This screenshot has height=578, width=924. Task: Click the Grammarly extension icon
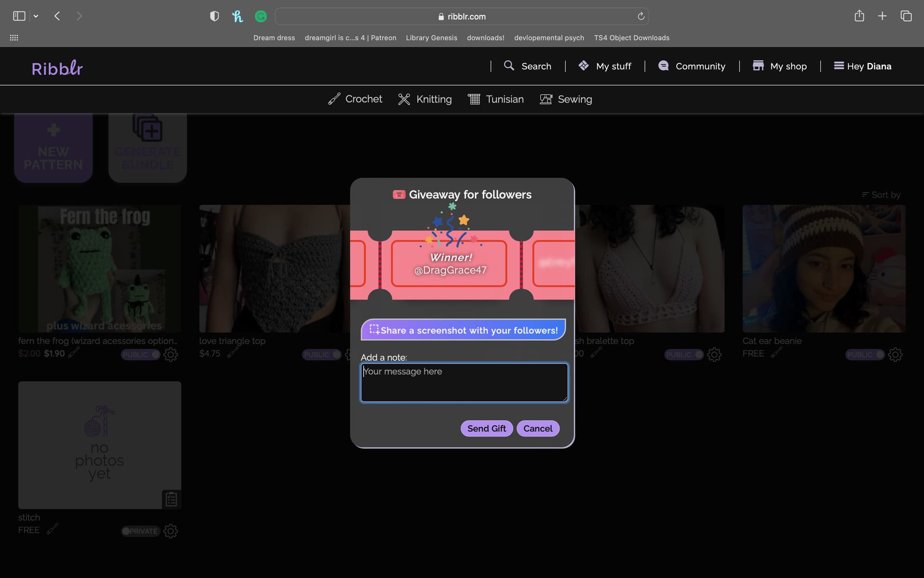pos(261,16)
